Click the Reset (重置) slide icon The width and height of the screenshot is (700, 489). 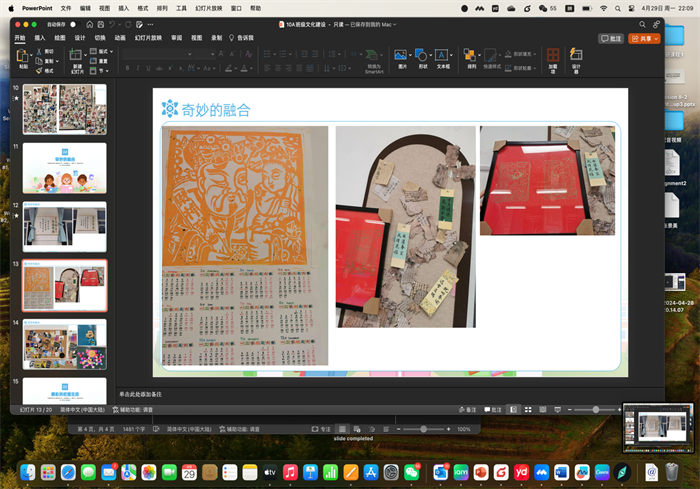click(x=93, y=61)
